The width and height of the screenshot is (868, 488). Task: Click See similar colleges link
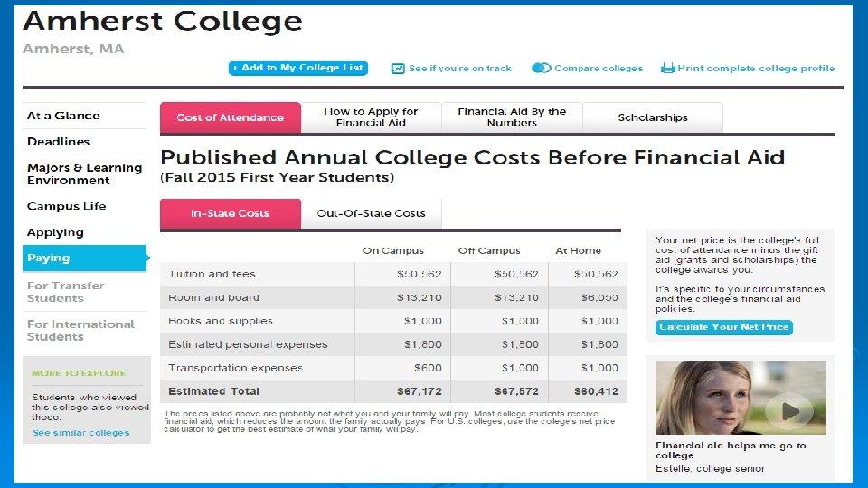tap(81, 433)
